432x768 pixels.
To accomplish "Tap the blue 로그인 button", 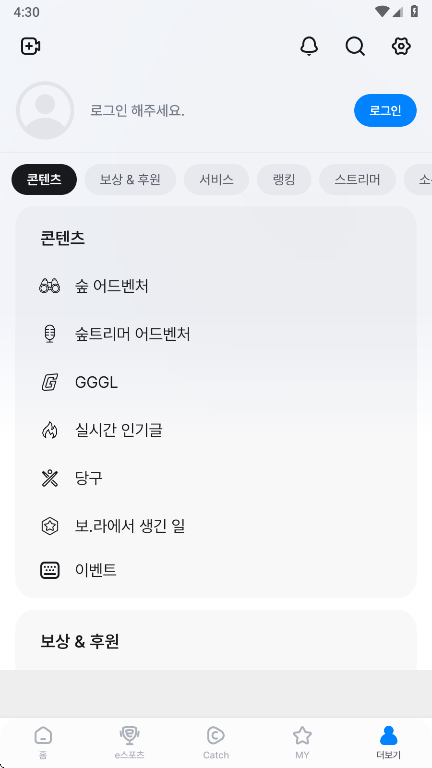I will pos(385,111).
